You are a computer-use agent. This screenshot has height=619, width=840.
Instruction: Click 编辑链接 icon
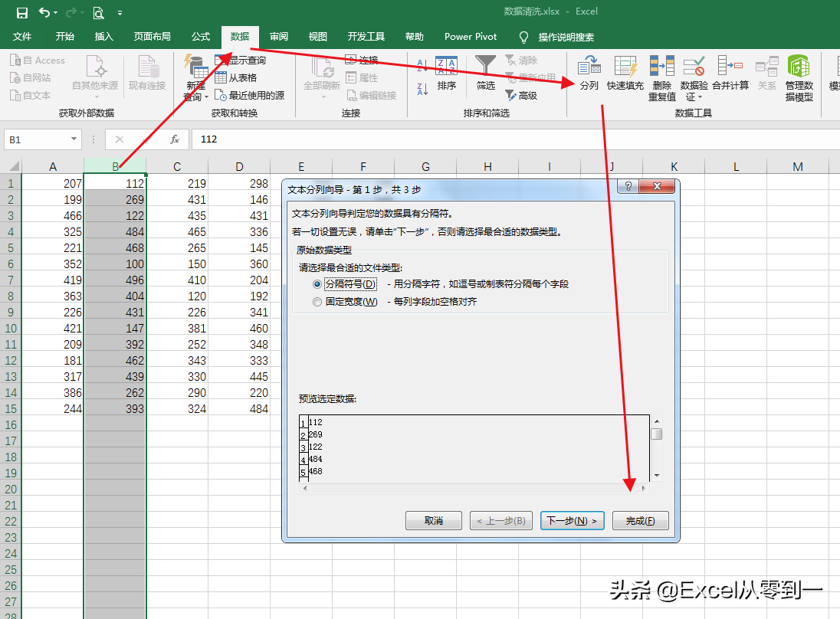pos(371,95)
